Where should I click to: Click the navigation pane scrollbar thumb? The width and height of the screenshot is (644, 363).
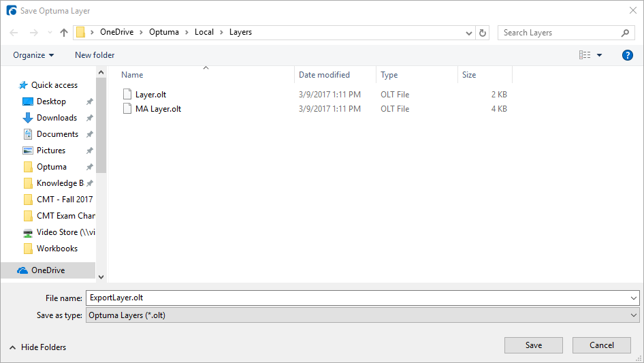[x=101, y=125]
